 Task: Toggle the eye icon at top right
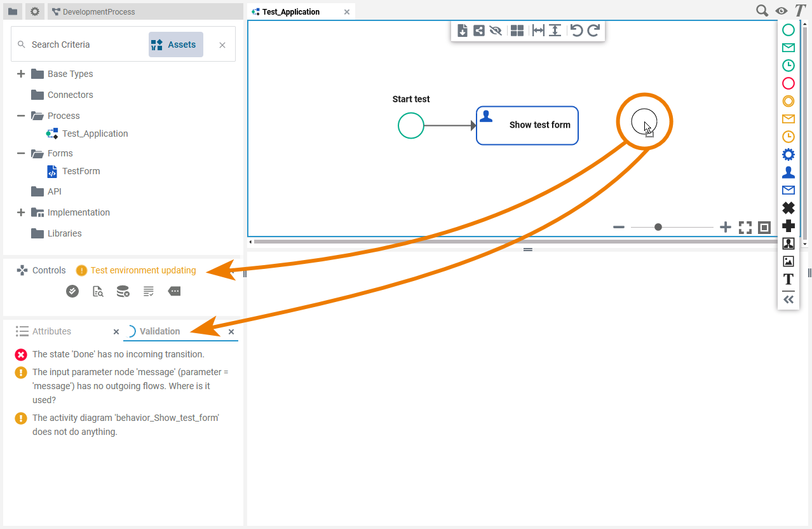click(782, 11)
